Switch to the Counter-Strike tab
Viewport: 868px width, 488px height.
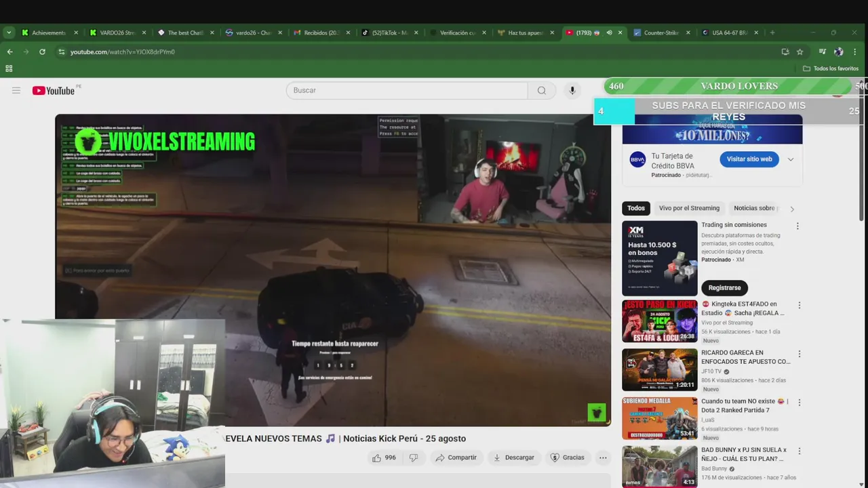point(661,33)
